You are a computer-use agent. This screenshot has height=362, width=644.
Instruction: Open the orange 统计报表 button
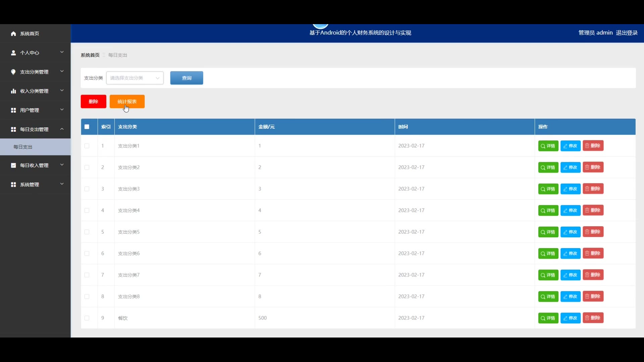coord(127,102)
